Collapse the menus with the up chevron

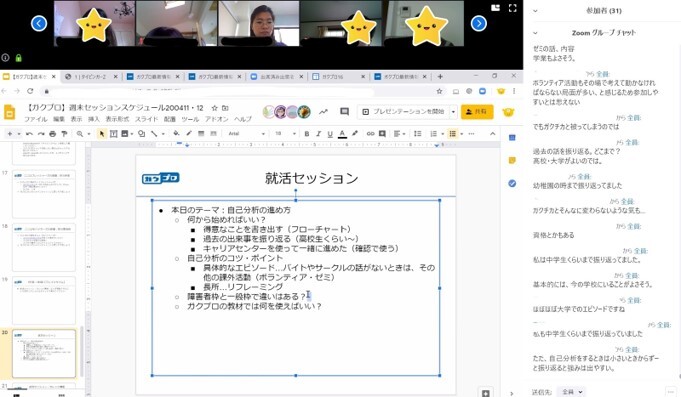point(493,134)
